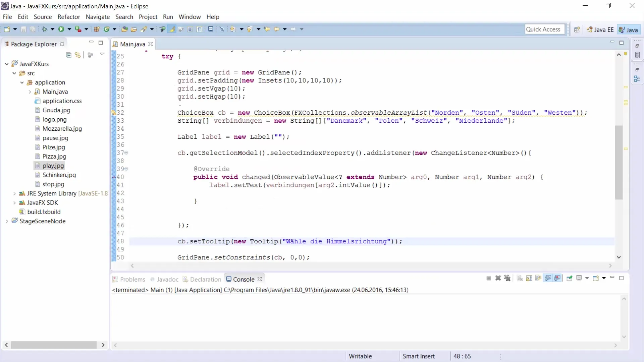Click the Open Perspective icon
Screen dimensions: 644x362
(x=577, y=30)
